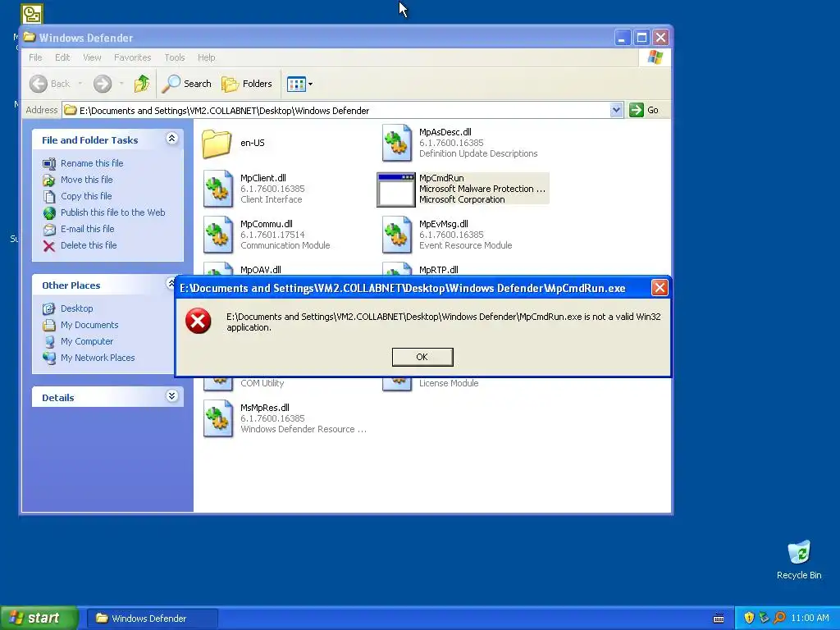Click the red error icon in dialog

click(x=199, y=321)
